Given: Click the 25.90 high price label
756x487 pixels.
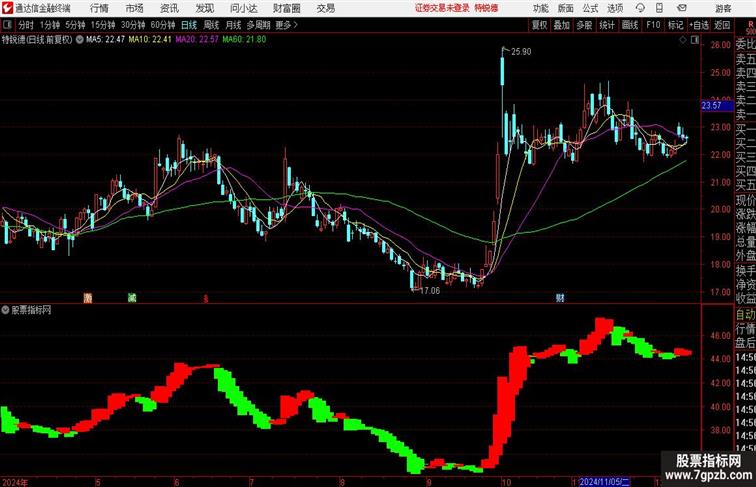Looking at the screenshot, I should pos(521,52).
